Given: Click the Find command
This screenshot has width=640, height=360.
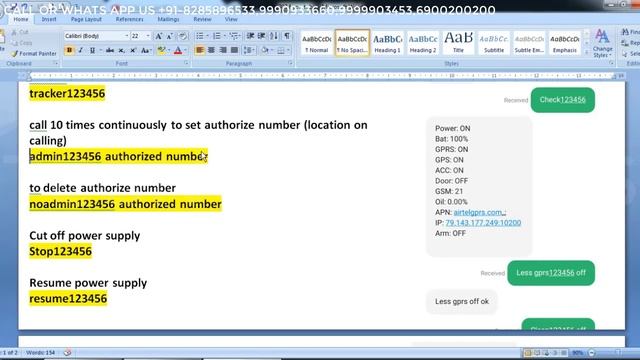Looking at the screenshot, I should tap(631, 32).
